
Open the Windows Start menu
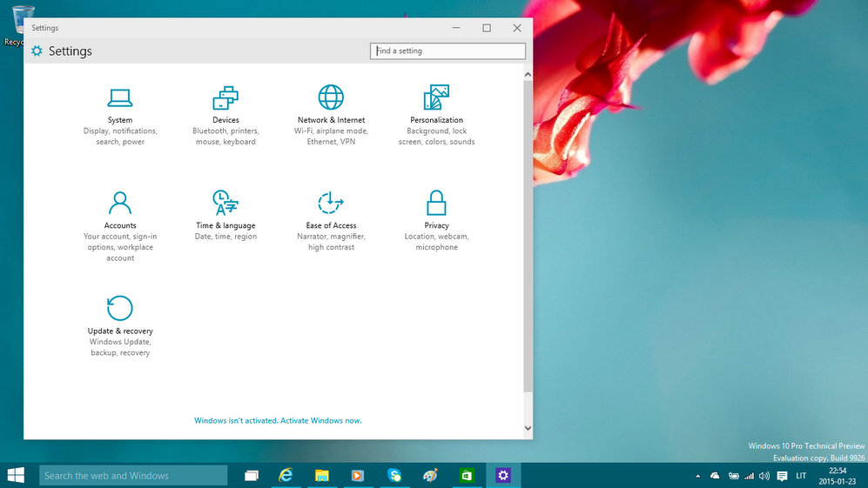16,475
